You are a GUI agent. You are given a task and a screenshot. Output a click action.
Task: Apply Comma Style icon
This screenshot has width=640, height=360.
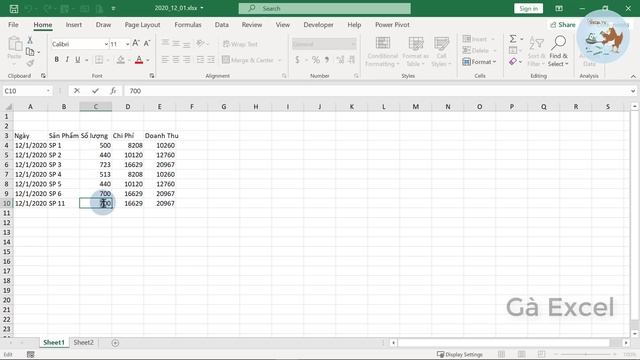327,60
